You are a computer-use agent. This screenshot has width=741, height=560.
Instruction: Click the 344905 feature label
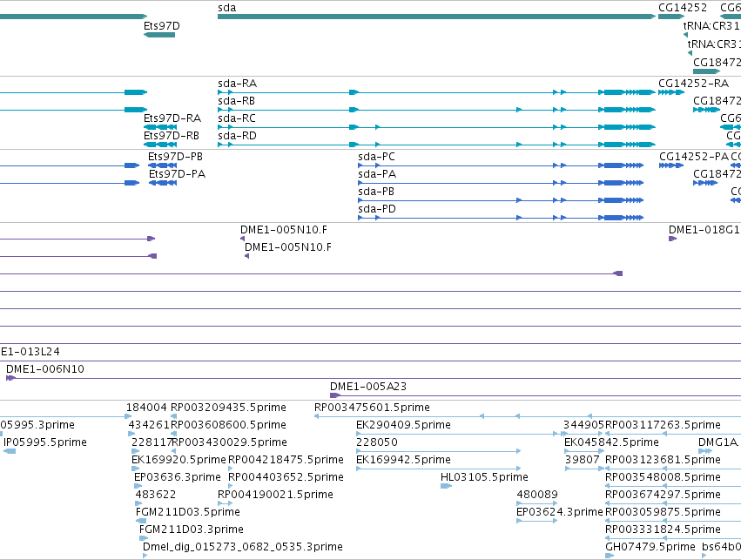(x=583, y=425)
